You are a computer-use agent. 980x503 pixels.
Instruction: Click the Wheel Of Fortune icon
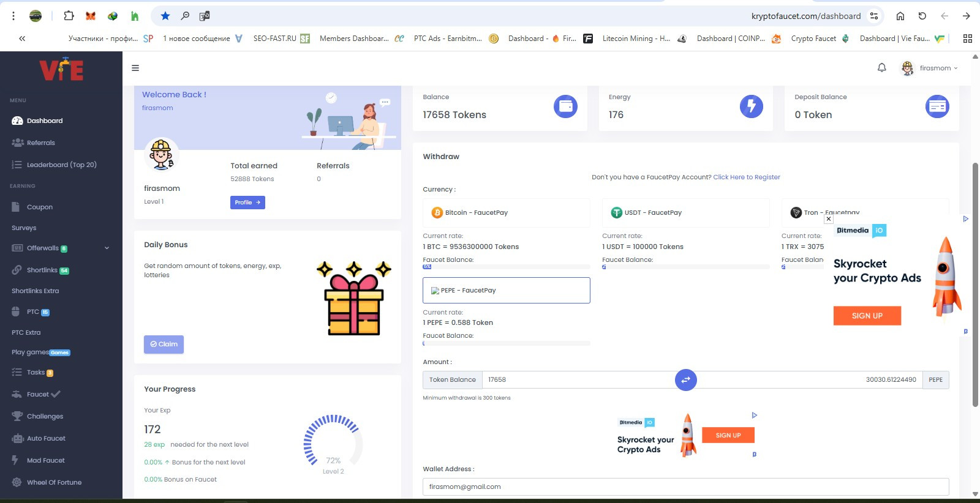tap(17, 482)
